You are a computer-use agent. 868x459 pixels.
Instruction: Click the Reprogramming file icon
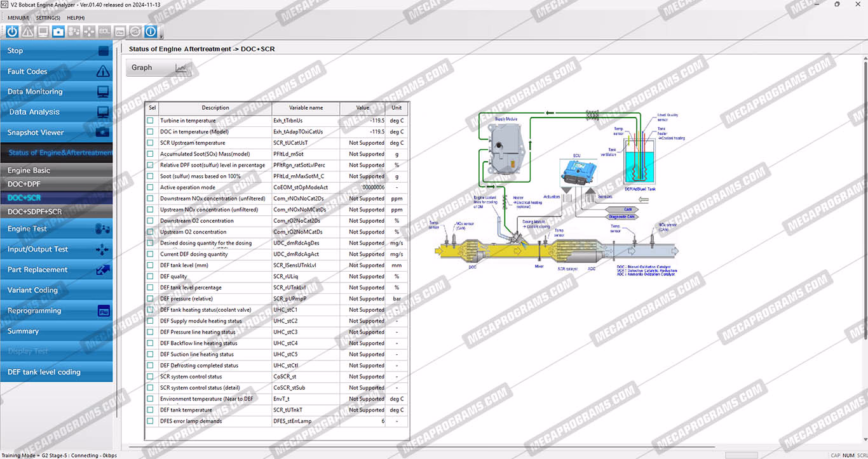click(103, 311)
